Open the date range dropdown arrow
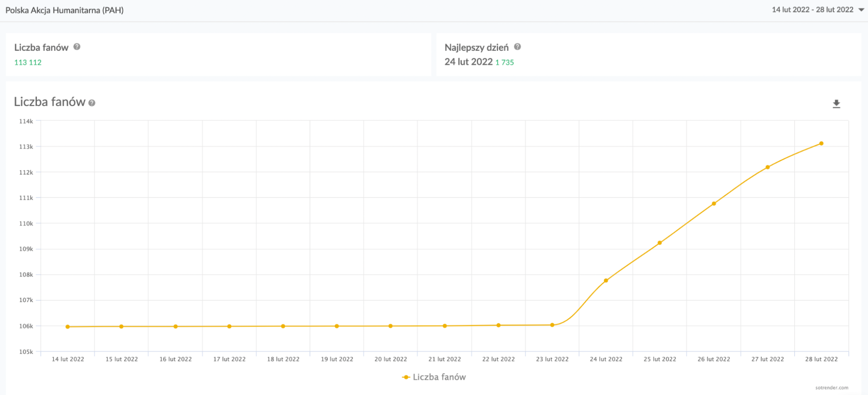The width and height of the screenshot is (868, 395). point(861,10)
